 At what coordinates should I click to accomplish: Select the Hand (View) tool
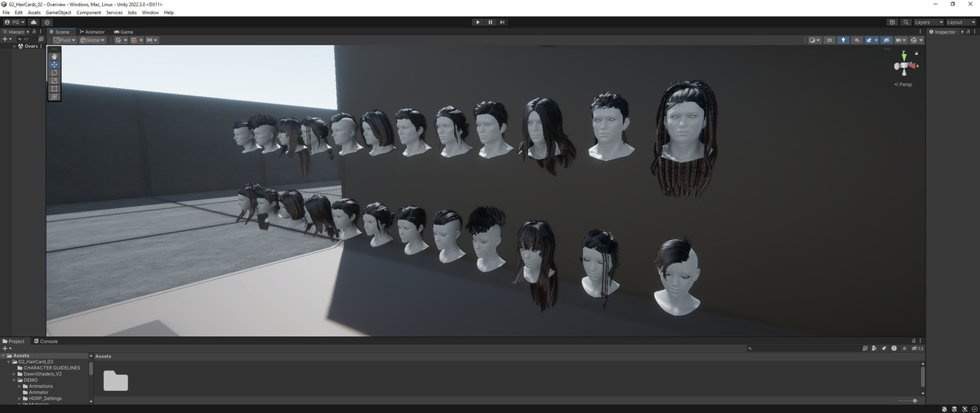point(55,56)
